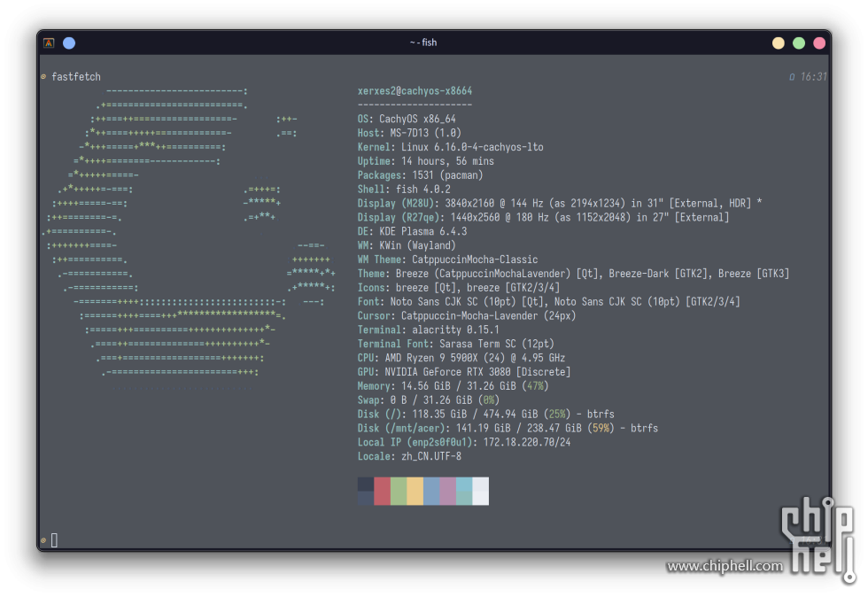868x597 pixels.
Task: Click the Display (R27qe) 1440x2560 line
Action: click(543, 218)
